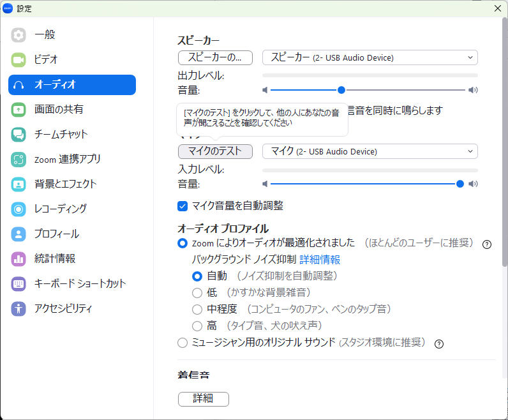Viewport: 508px width, 420px height.
Task: Open the マイク device dropdown
Action: tap(370, 152)
